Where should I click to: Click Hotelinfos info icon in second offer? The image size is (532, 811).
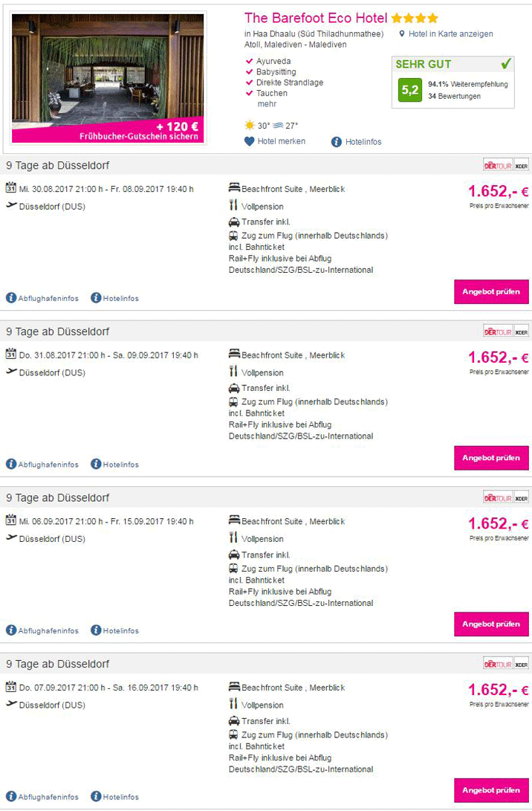coord(96,464)
